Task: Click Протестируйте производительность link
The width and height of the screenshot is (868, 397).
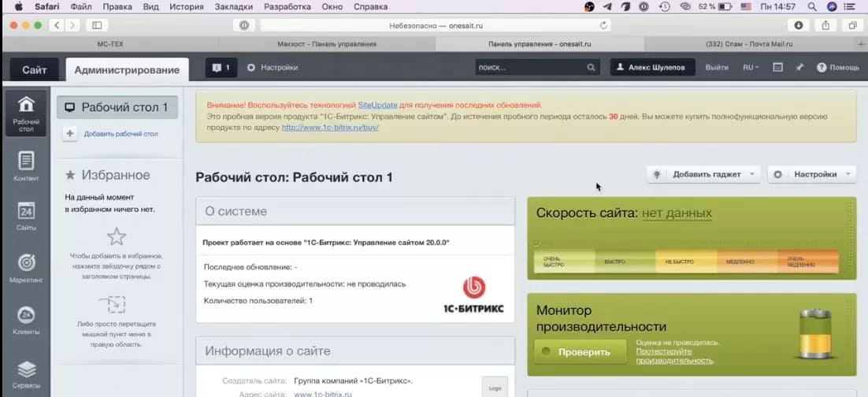Action: pos(674,356)
